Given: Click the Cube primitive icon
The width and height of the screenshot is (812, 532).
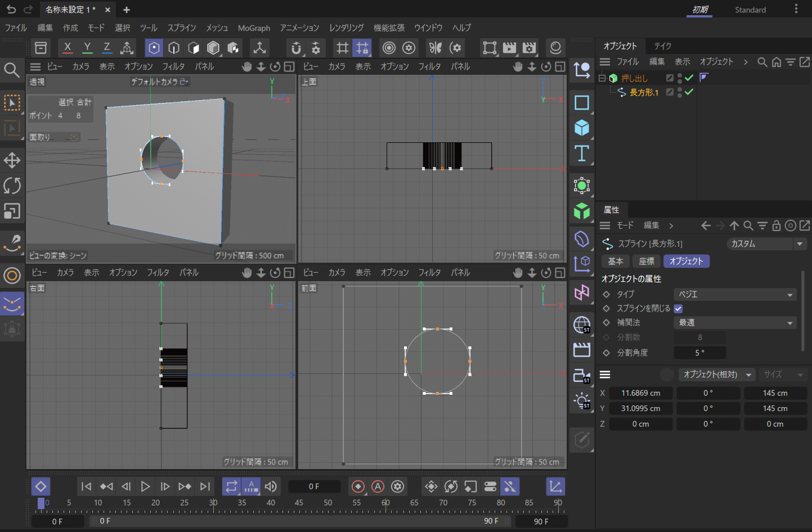Looking at the screenshot, I should [x=581, y=128].
